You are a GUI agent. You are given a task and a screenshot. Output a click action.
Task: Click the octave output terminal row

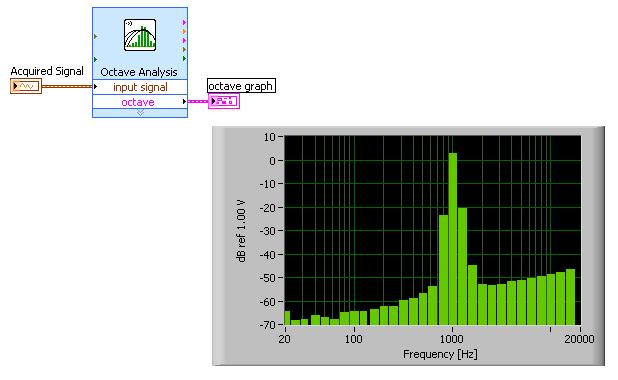[140, 102]
